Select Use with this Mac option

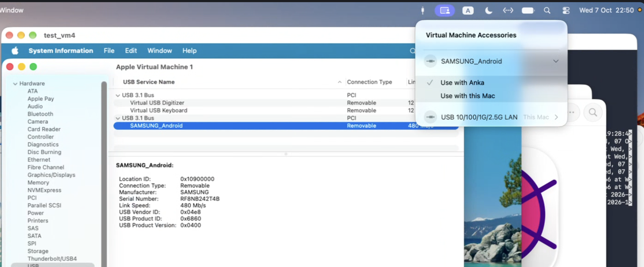click(x=468, y=96)
